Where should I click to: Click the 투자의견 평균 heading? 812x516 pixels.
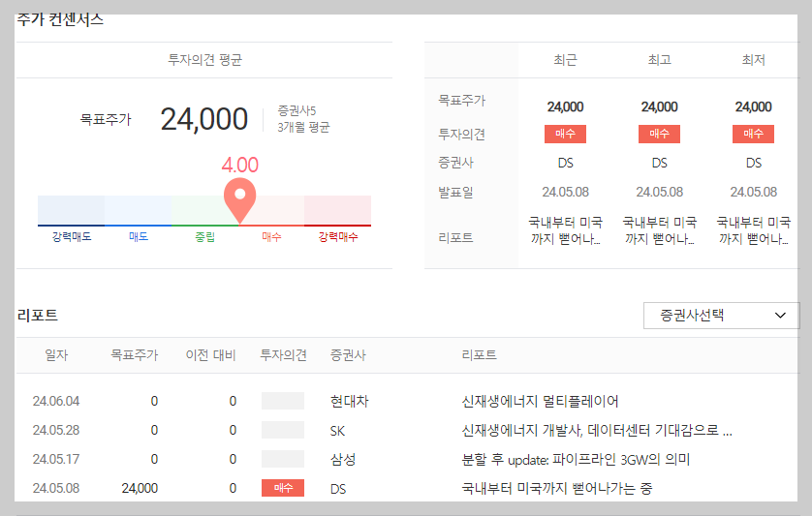point(204,60)
